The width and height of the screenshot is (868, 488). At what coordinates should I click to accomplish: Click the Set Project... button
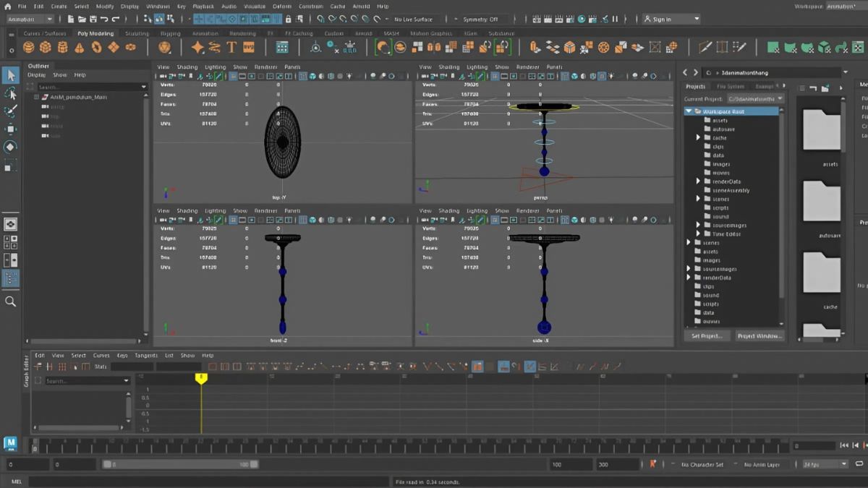tap(707, 335)
